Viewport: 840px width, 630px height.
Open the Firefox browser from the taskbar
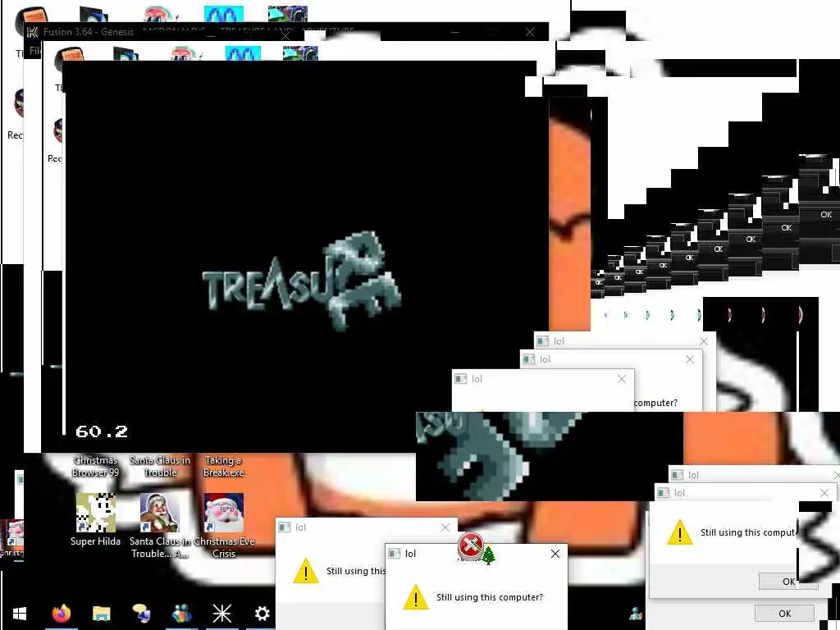61,613
